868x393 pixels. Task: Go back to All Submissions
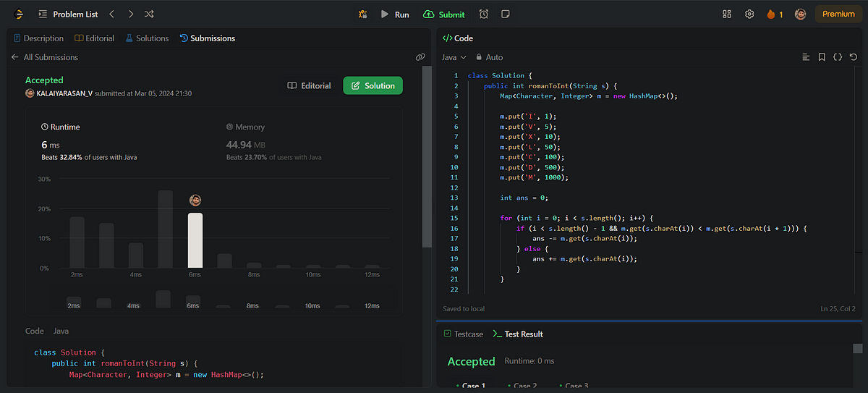45,57
